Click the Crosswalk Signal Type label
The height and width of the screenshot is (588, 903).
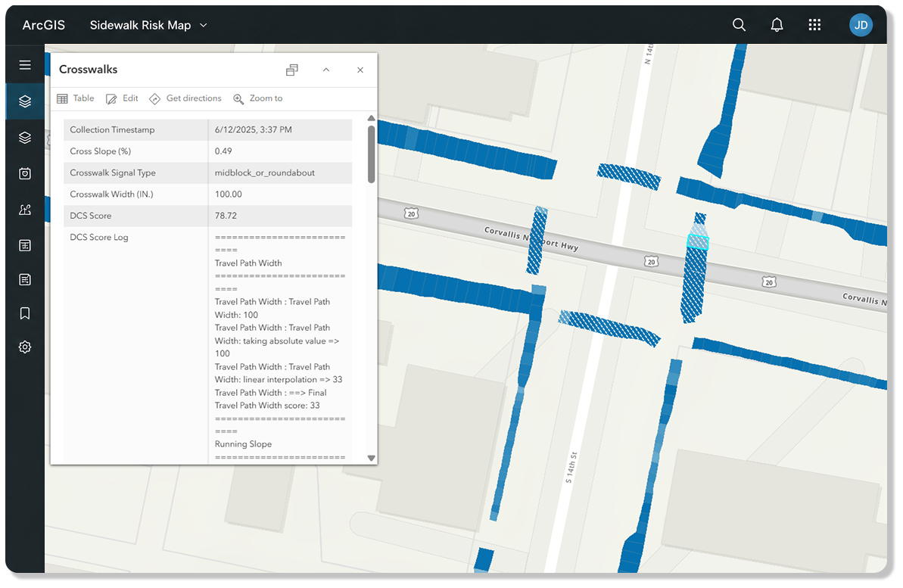(113, 173)
